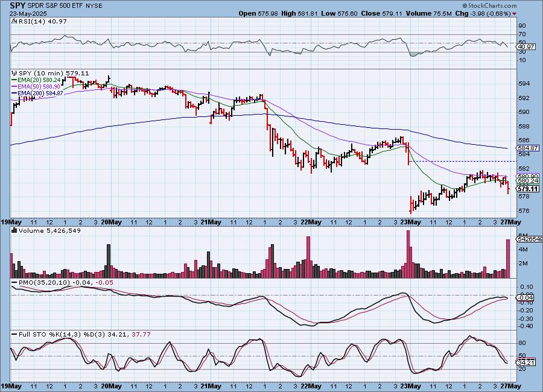Click the SPDR S&P 500 ETF name
Screen dimensions: 543x392
pyautogui.click(x=55, y=5)
